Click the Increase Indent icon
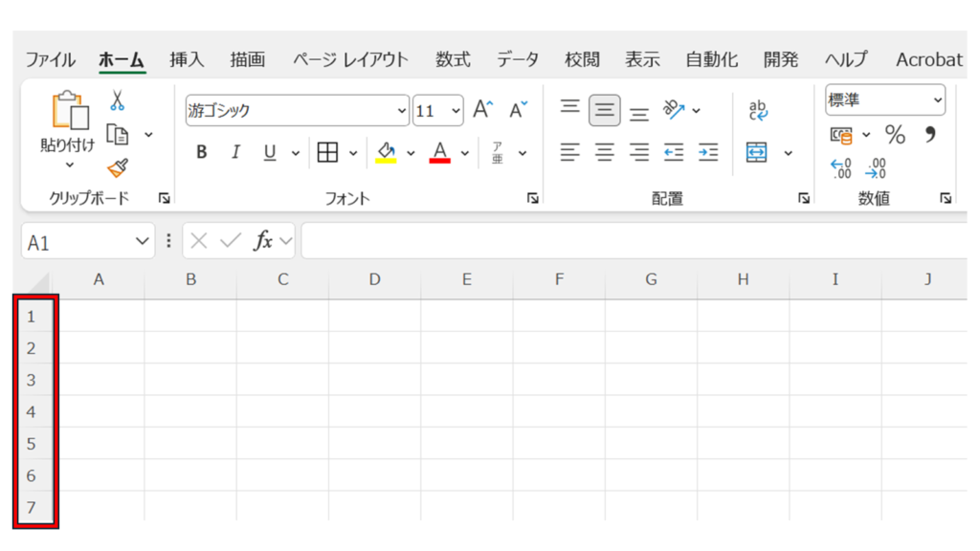The image size is (980, 551). click(708, 153)
